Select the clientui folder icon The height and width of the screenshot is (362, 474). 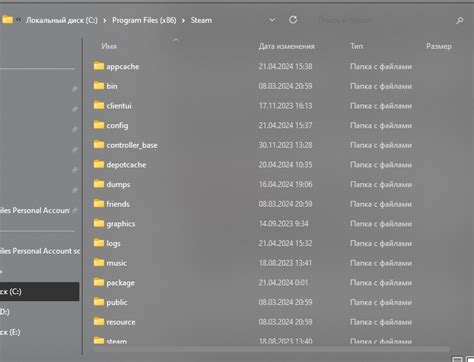(x=99, y=105)
